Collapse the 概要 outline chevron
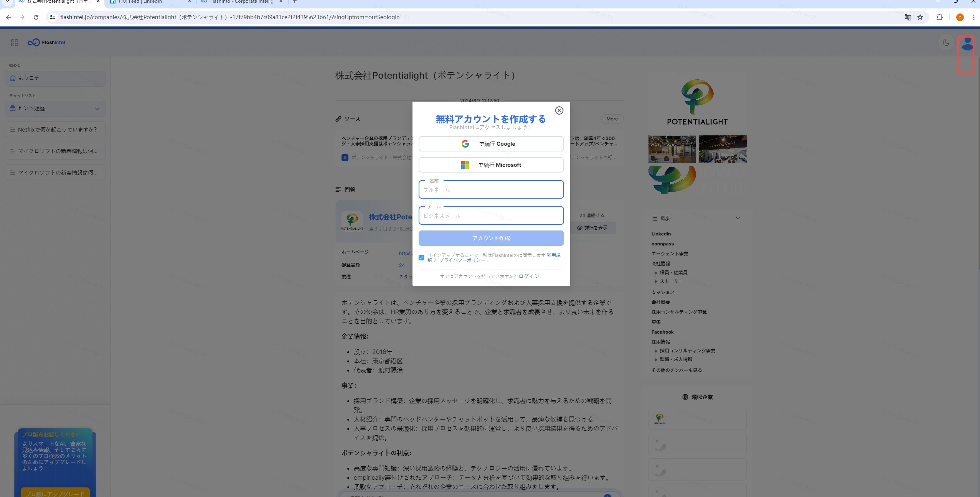 738,218
